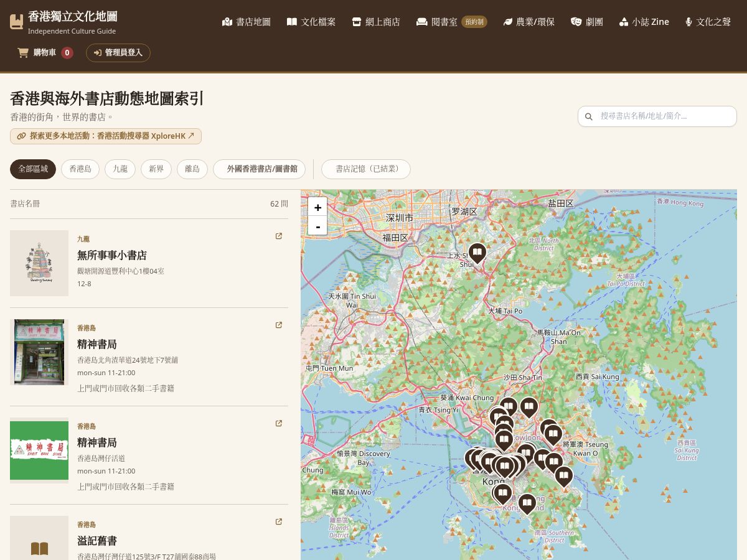The height and width of the screenshot is (560, 747).
Task: Open external link for 精神書局 北角
Action: tap(279, 325)
